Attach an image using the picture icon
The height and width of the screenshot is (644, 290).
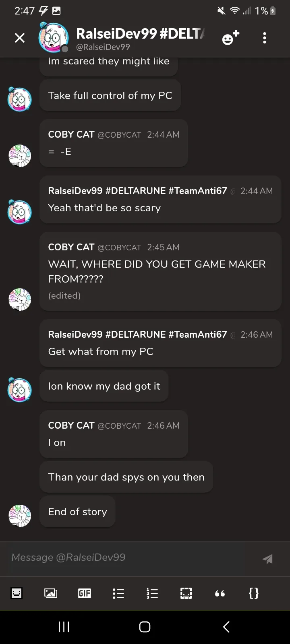(x=50, y=593)
